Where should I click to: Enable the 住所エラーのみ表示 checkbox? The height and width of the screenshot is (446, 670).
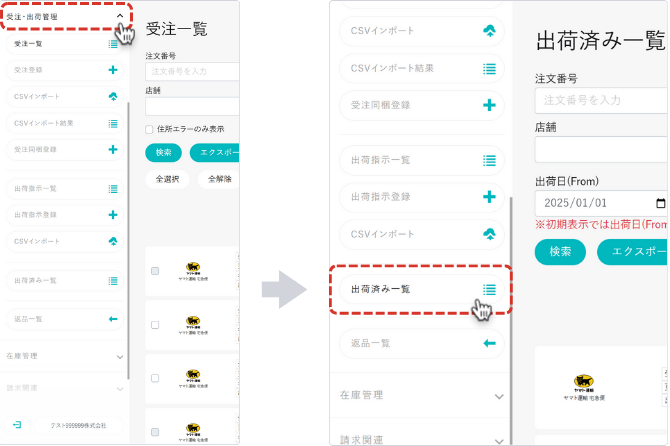150,129
